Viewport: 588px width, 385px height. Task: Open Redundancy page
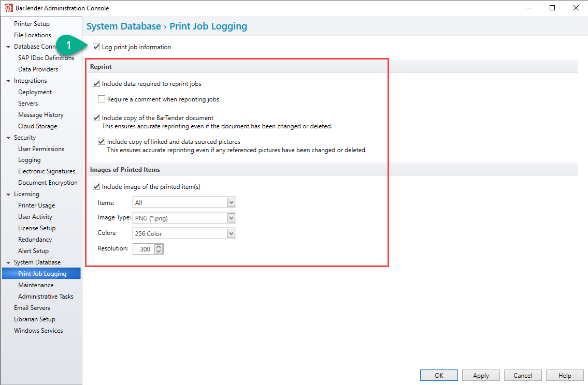35,239
